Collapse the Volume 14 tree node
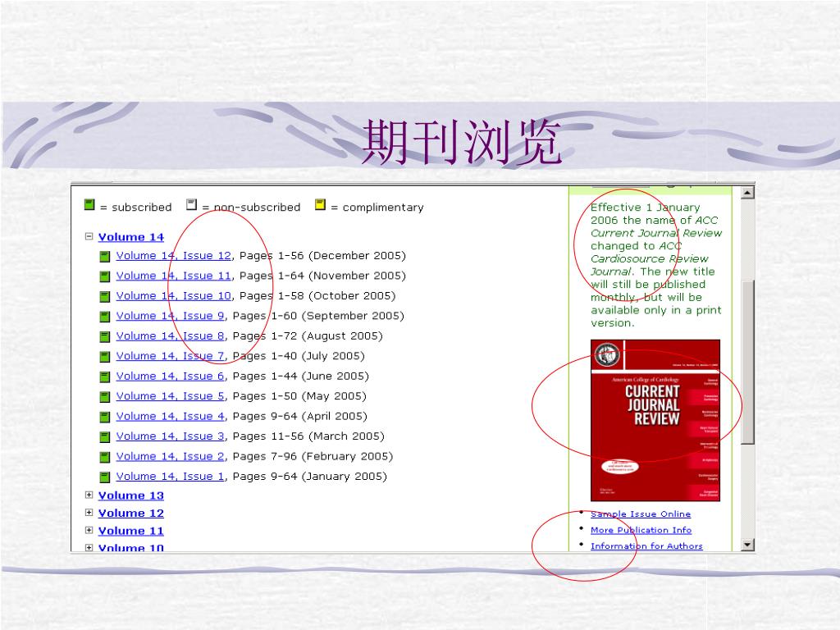This screenshot has height=630, width=840. coord(89,236)
